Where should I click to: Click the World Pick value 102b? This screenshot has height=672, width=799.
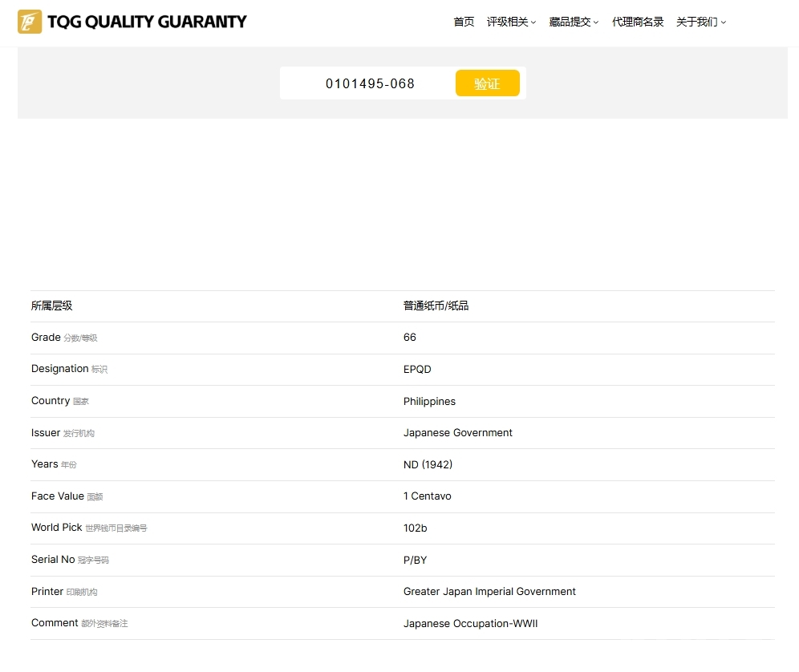(x=416, y=528)
